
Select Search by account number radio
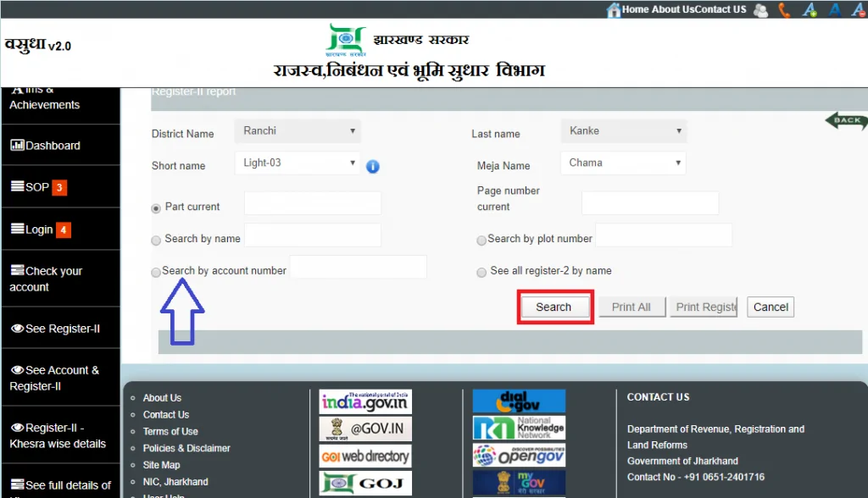pos(156,272)
